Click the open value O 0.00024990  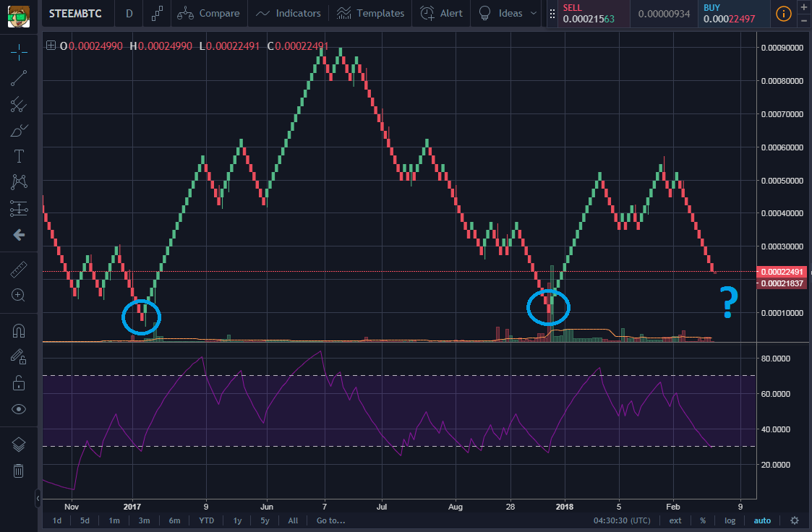point(91,46)
